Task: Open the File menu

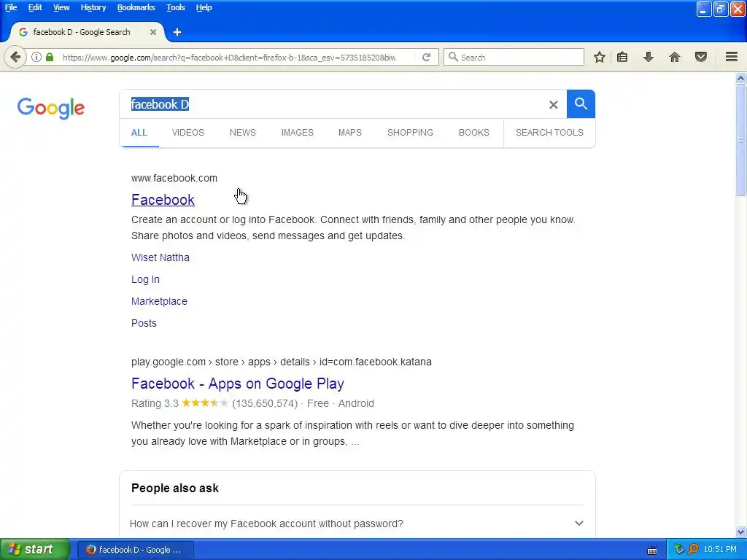Action: click(11, 7)
